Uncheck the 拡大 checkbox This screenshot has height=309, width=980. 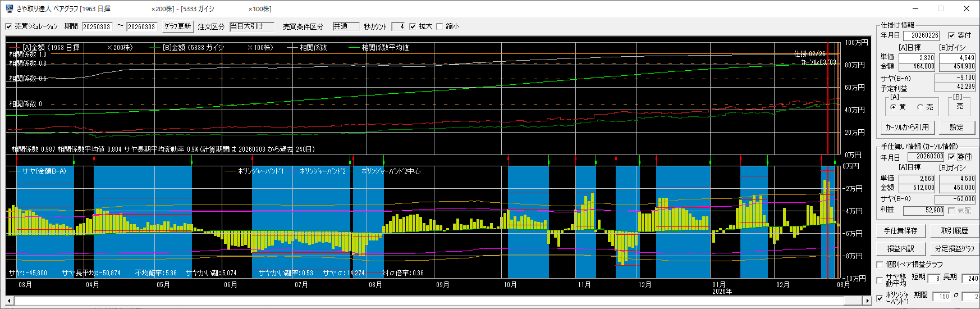pos(413,26)
